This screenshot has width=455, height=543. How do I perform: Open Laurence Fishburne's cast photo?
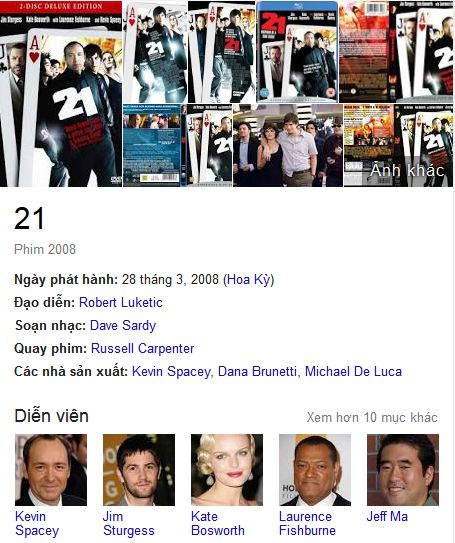[315, 470]
